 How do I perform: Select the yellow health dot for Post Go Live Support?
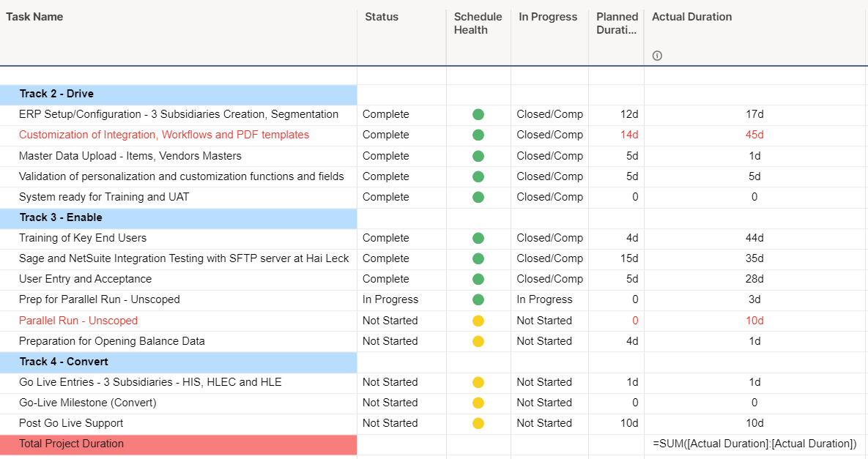[x=478, y=423]
